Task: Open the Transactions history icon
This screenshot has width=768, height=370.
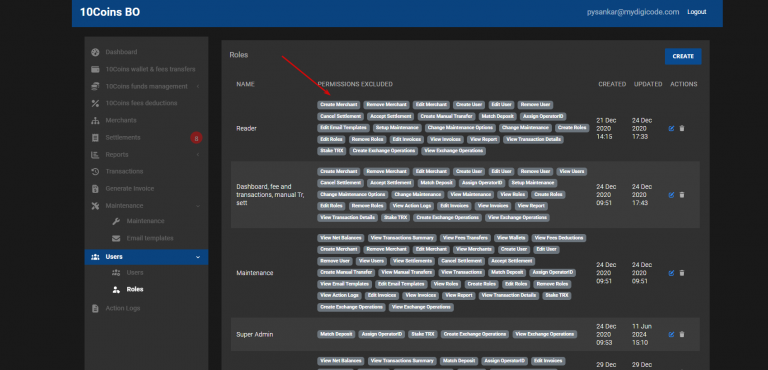Action: click(x=96, y=172)
